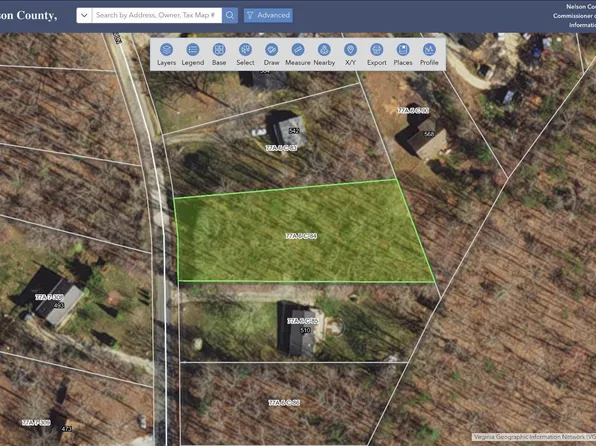Open the X/Y coordinates tool
This screenshot has height=446, width=596.
coord(350,55)
